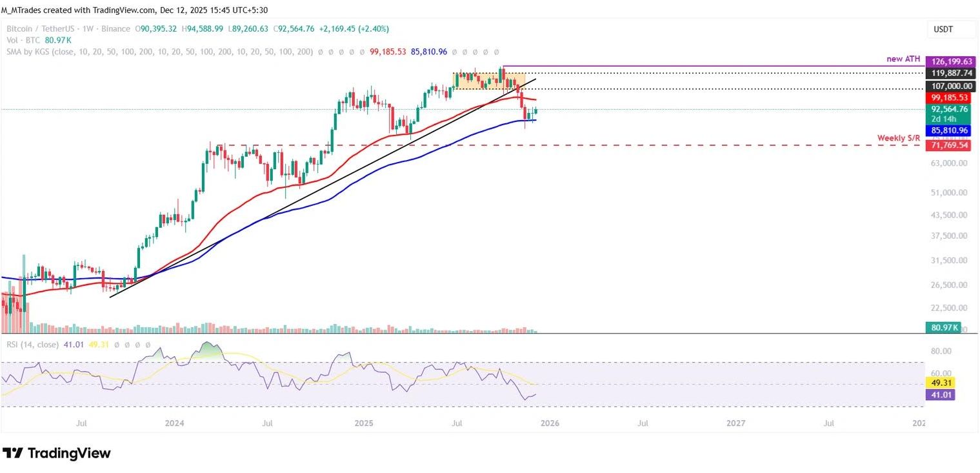Image resolution: width=980 pixels, height=473 pixels.
Task: Click the 2d 14h candle countdown badge
Action: tap(945, 119)
